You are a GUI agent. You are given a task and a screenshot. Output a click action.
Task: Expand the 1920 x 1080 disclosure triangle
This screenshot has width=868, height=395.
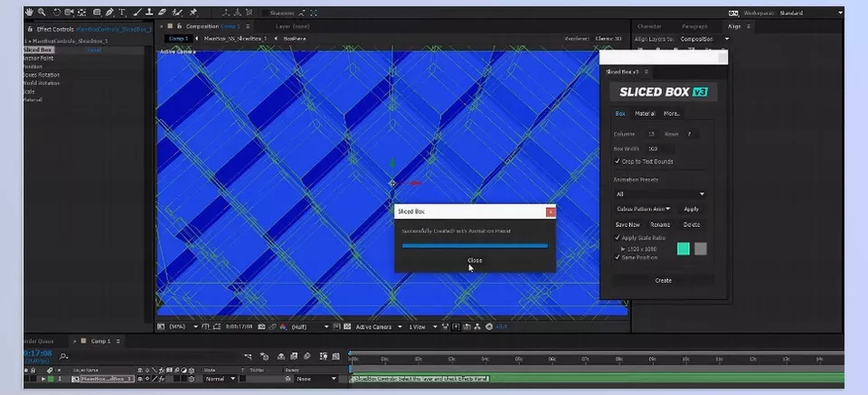623,249
